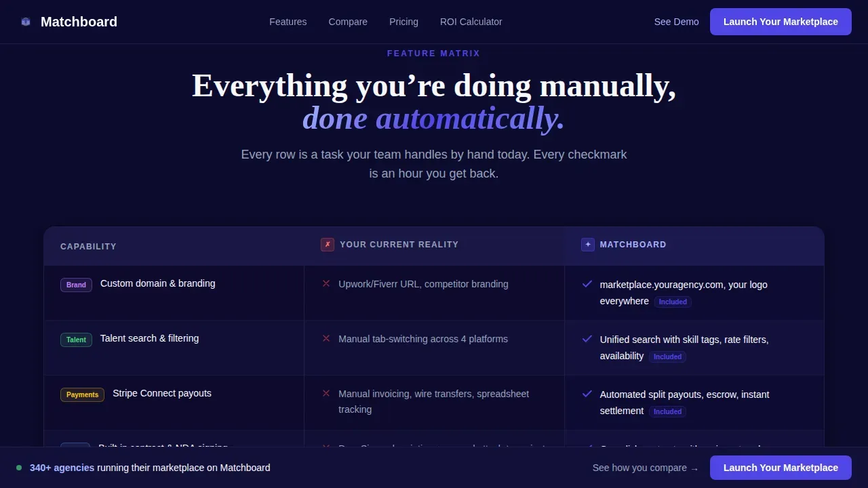Viewport: 868px width, 488px height.
Task: Click See how you compare link
Action: [x=646, y=468]
